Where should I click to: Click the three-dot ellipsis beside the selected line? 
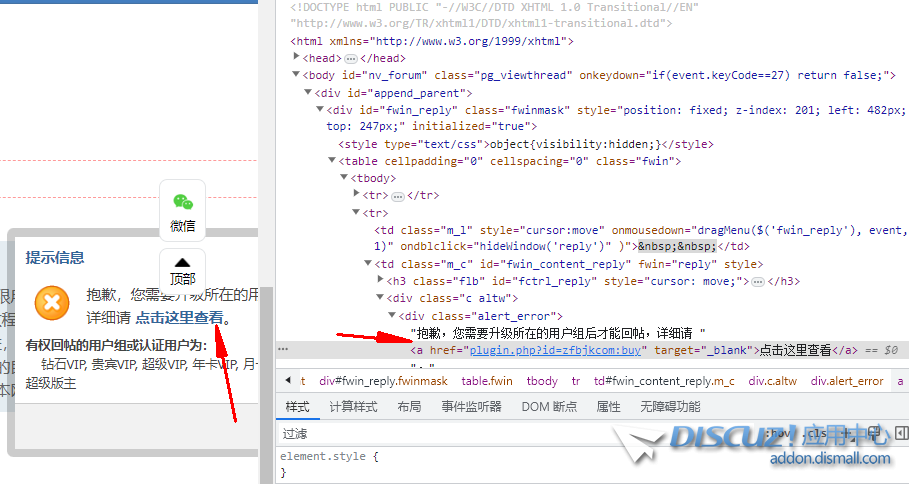(283, 350)
